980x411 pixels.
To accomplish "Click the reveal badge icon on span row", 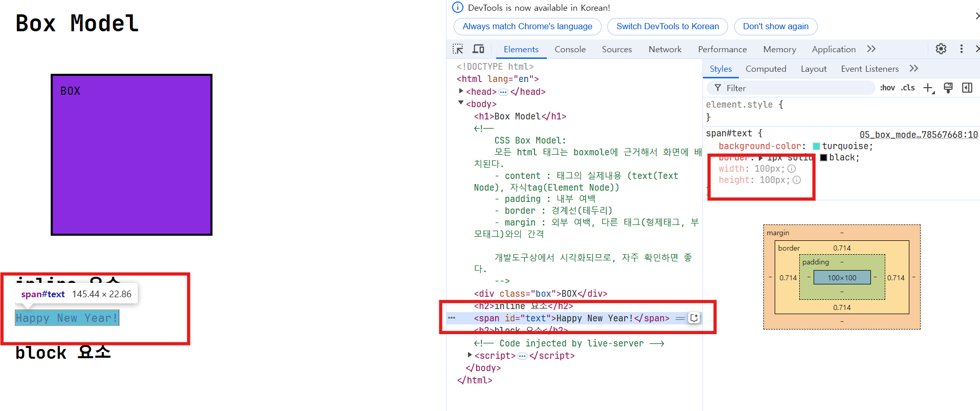I will [x=694, y=318].
